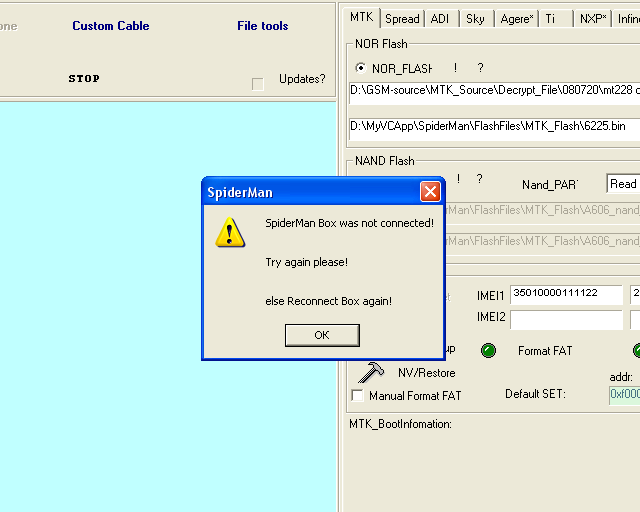Select the Agere* tab
The height and width of the screenshot is (512, 640).
tap(517, 19)
